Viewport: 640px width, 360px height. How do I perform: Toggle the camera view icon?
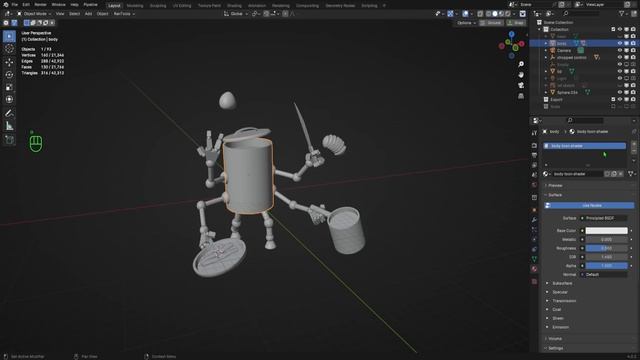click(x=521, y=85)
